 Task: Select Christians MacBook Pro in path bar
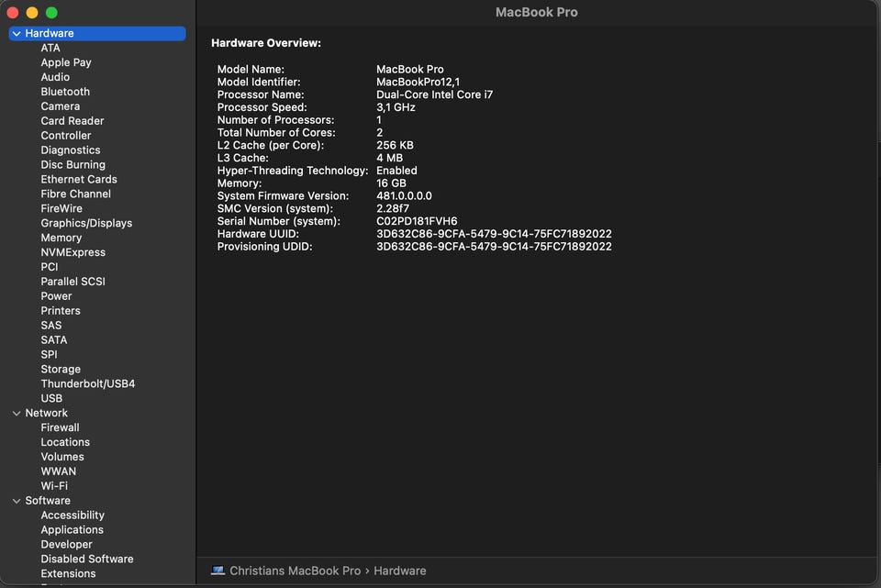[295, 571]
